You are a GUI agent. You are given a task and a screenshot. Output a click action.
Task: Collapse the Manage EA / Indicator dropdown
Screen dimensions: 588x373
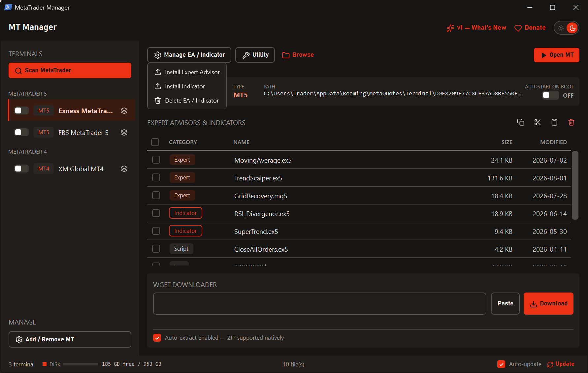(189, 55)
